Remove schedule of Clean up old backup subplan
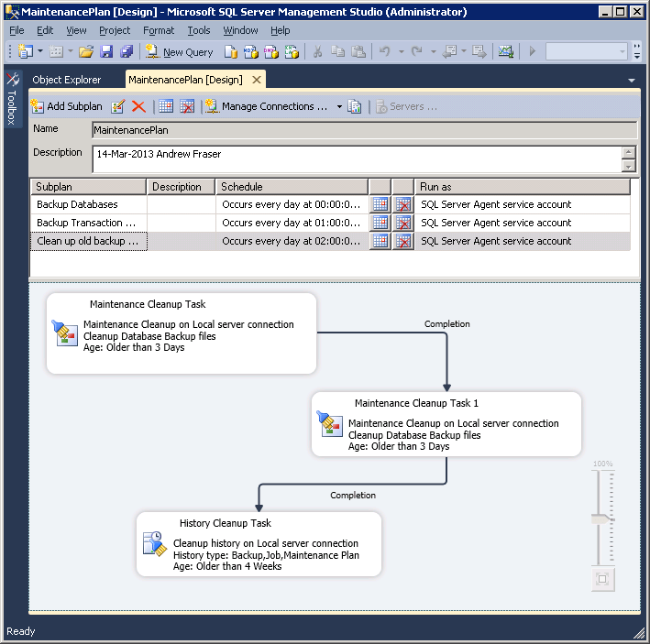 tap(403, 241)
